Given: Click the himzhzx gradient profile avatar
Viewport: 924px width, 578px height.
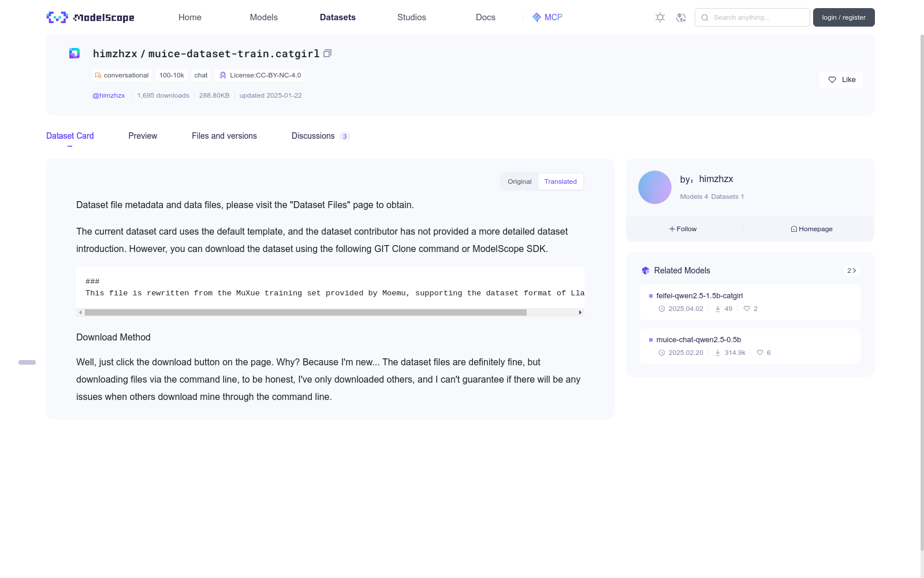Looking at the screenshot, I should point(655,187).
